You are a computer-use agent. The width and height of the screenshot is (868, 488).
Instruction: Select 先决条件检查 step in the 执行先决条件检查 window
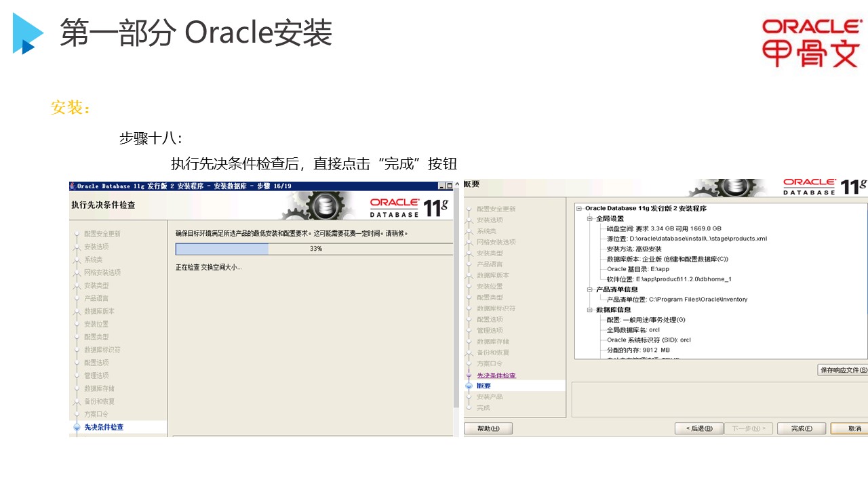[x=104, y=427]
